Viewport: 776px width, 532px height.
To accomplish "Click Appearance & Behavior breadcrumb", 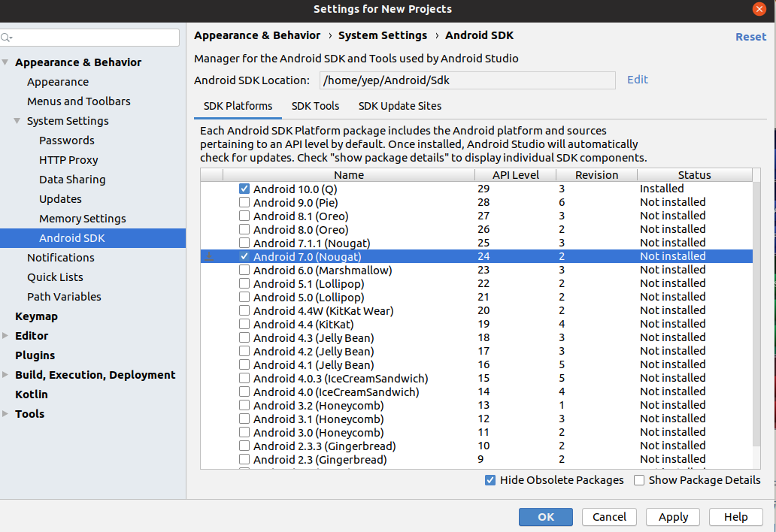I will [257, 35].
